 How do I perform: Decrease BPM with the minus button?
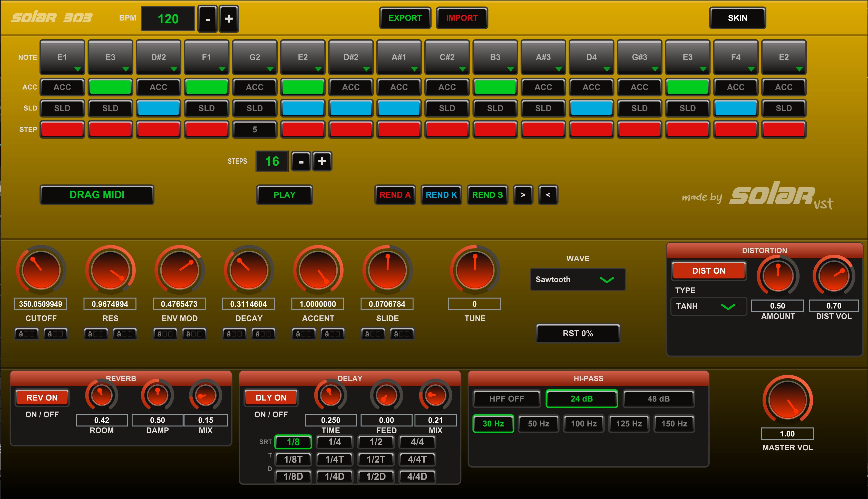coord(208,19)
